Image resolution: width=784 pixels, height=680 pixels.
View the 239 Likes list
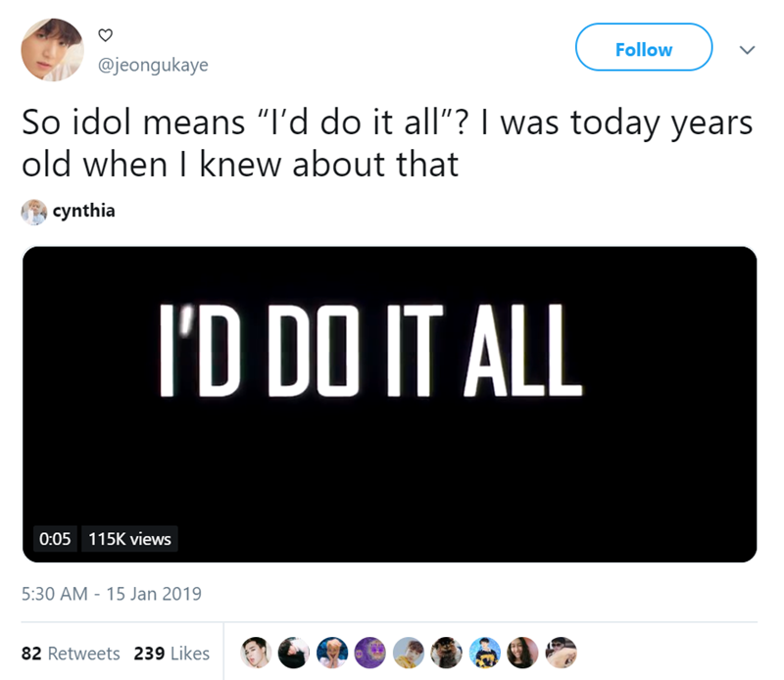click(171, 653)
